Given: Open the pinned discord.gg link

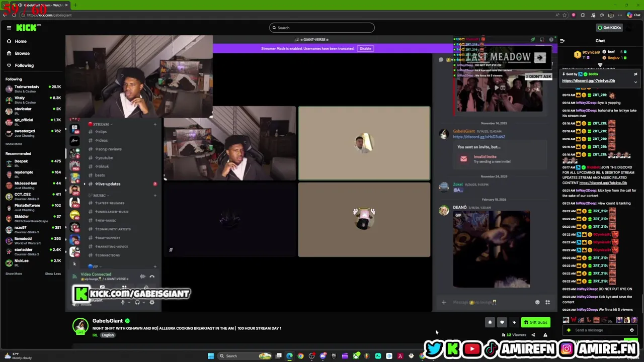Looking at the screenshot, I should tap(588, 81).
